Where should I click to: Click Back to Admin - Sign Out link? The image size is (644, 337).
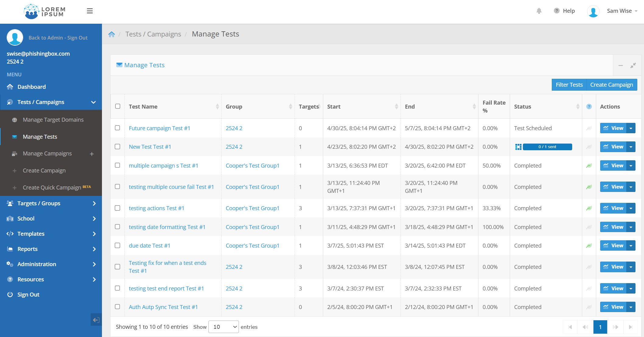coord(58,38)
